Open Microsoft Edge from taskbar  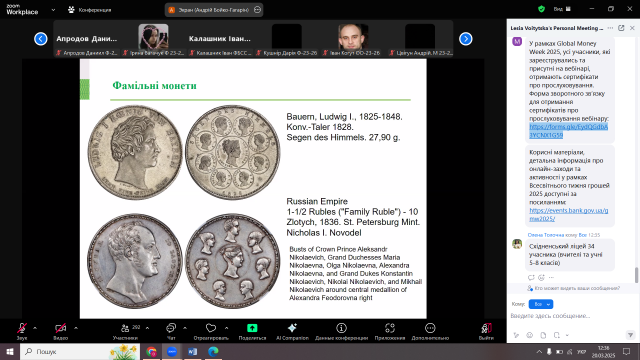pyautogui.click(x=213, y=351)
